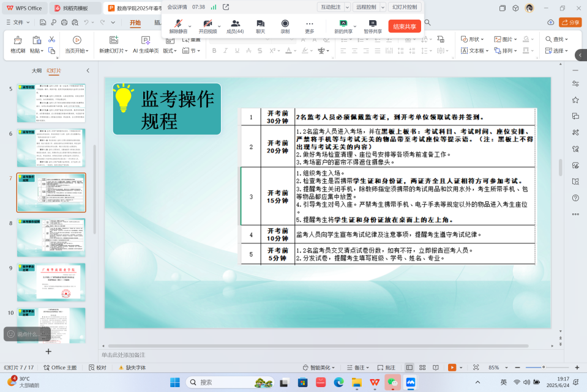587x392 pixels.
Task: Select slide 8 thumbnail
Action: coord(51,237)
